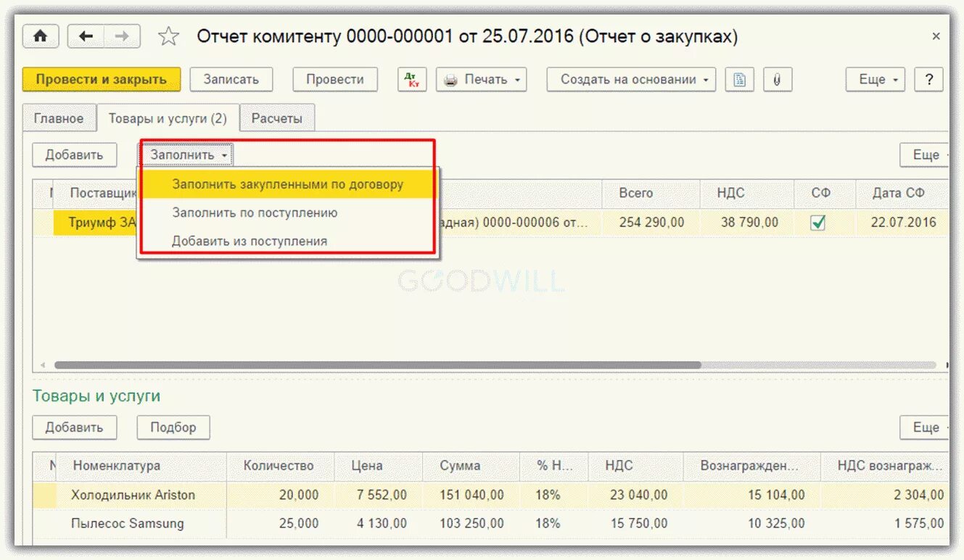Select НДС 15 750,00 cell

point(635,523)
